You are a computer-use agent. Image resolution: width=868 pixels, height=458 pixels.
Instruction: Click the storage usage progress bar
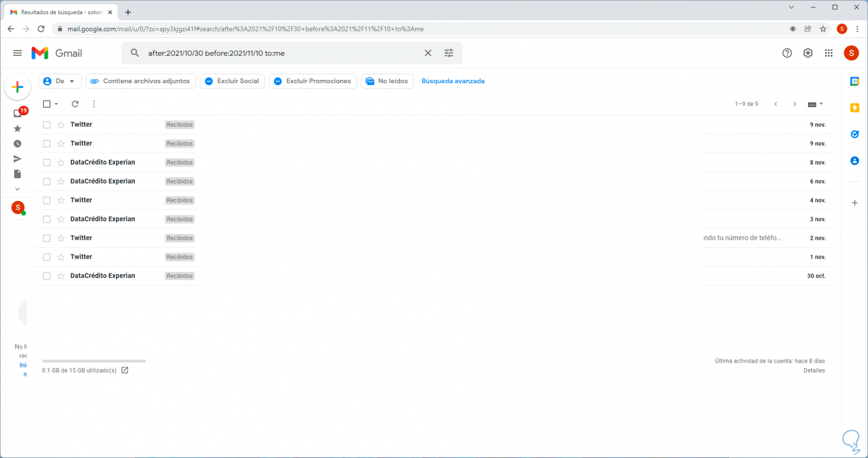coord(94,361)
